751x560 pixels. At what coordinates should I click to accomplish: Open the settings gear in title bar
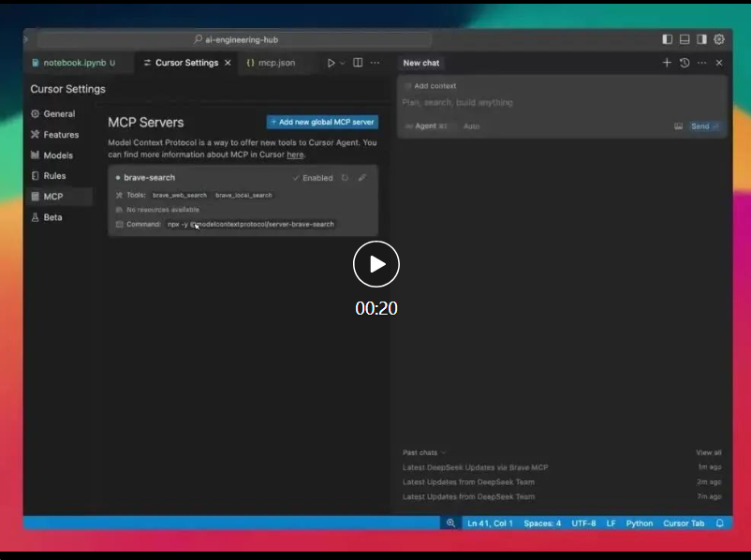[x=719, y=39]
